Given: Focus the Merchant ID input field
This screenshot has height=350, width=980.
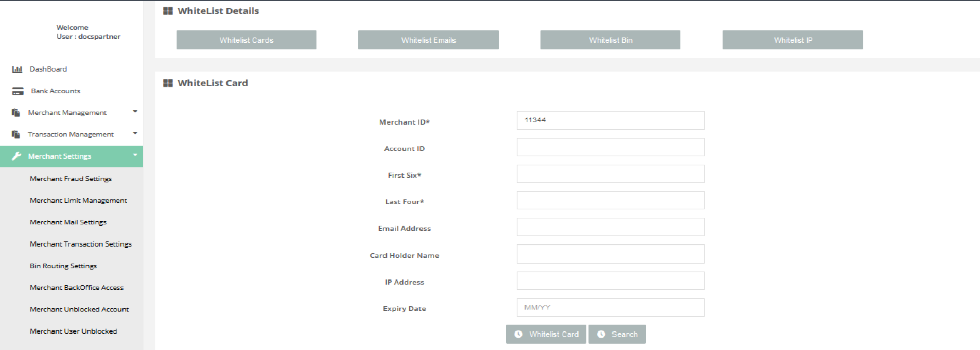Looking at the screenshot, I should [610, 120].
